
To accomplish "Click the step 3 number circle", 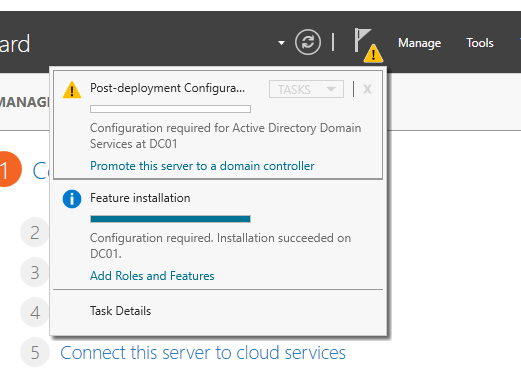I will coord(35,272).
